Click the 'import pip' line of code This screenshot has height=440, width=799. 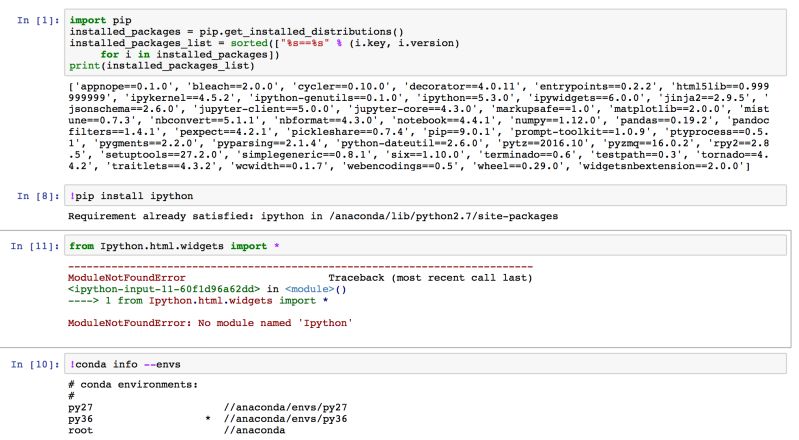(100, 20)
